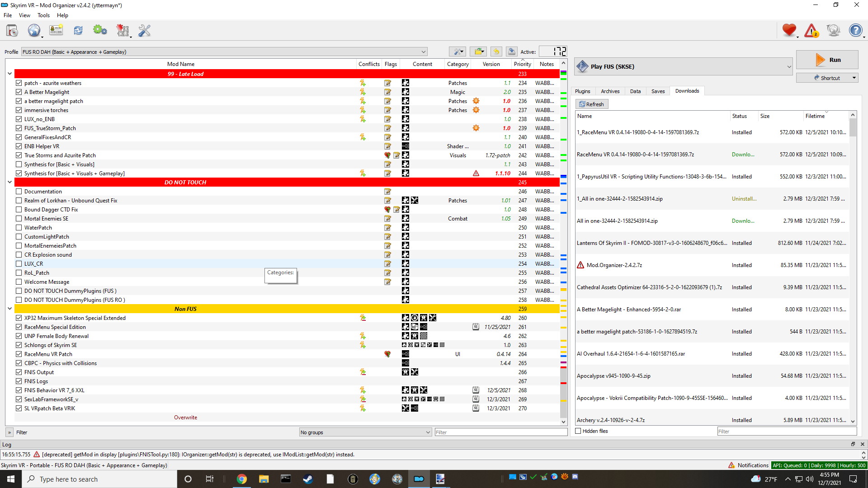Open the Play FUS (SKSE) executable dropdown
Image resolution: width=868 pixels, height=488 pixels.
789,67
